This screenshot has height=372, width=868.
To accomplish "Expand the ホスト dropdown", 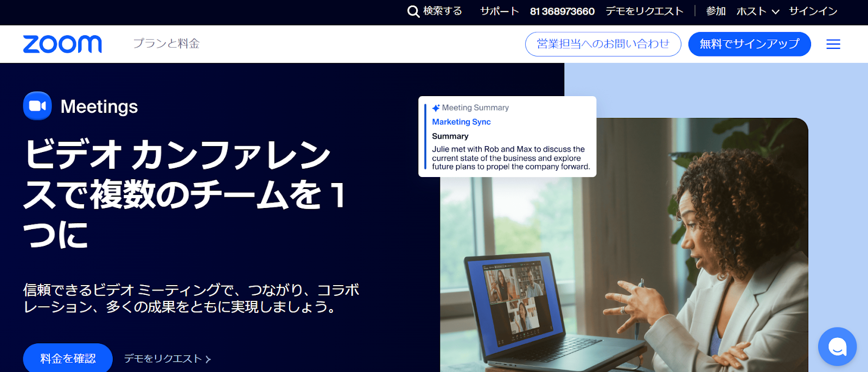I will tap(757, 11).
